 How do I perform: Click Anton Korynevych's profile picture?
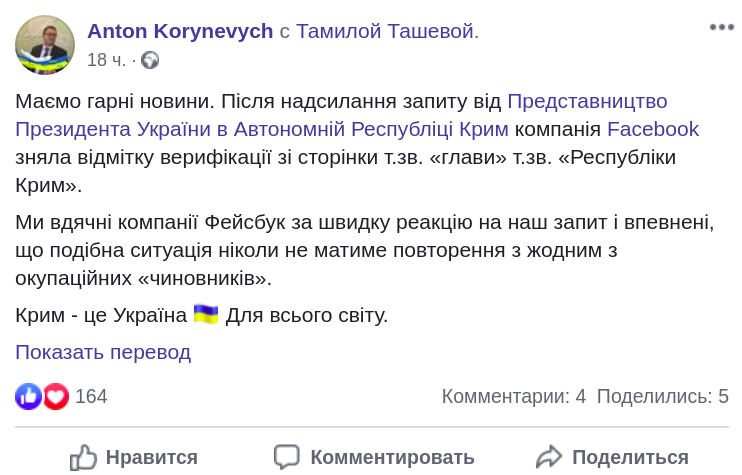(x=45, y=45)
